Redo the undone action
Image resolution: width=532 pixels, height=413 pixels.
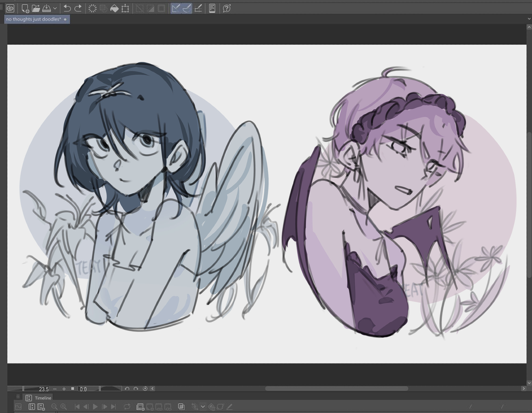click(78, 9)
